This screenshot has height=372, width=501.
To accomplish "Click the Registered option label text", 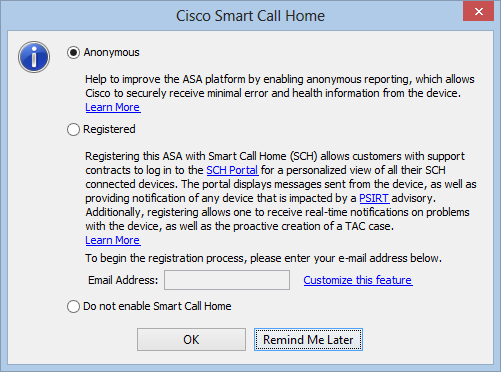I will click(109, 129).
